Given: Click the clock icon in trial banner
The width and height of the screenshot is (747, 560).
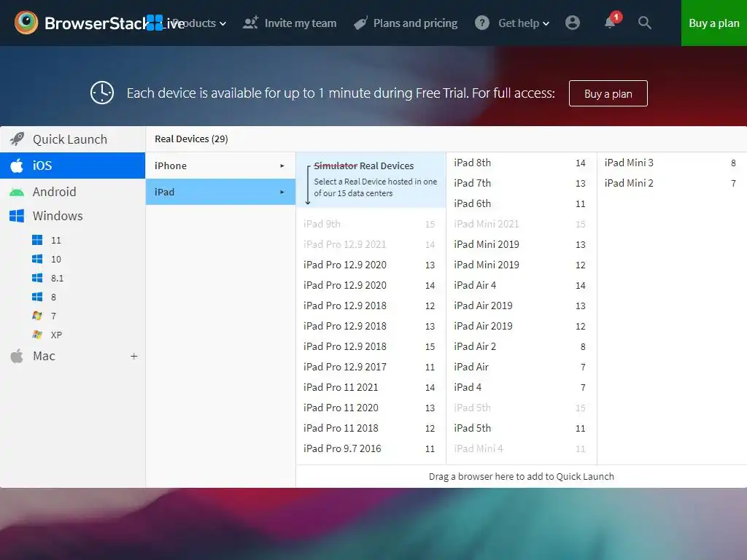Looking at the screenshot, I should [x=102, y=93].
